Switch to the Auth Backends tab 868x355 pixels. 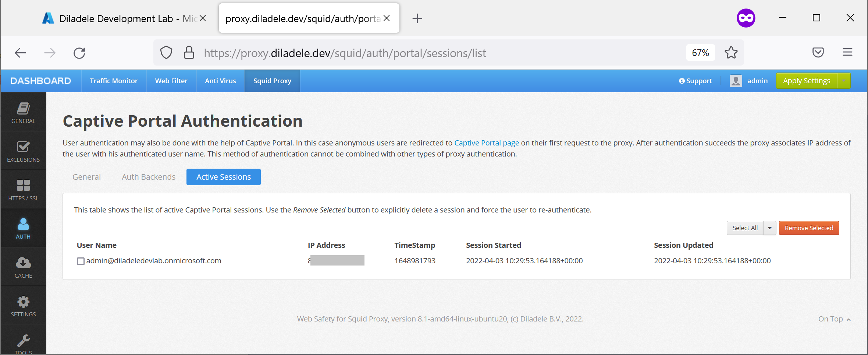pyautogui.click(x=149, y=177)
